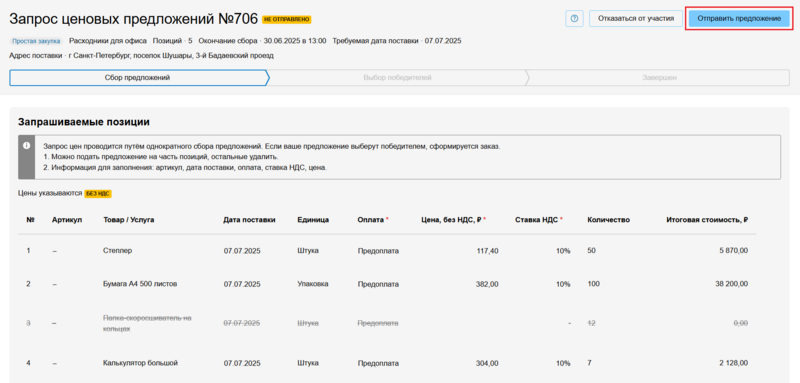
Task: Click the 'Артикул' column header
Action: (x=67, y=220)
